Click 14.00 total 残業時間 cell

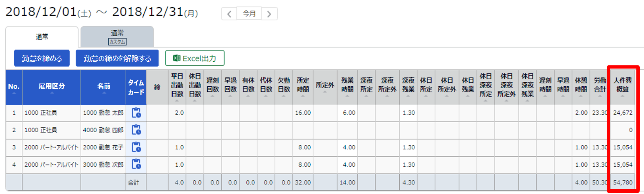[347, 182]
